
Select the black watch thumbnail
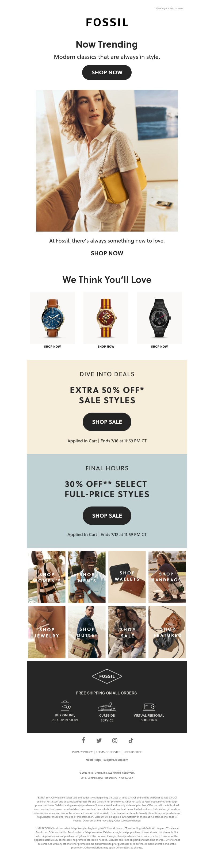[x=159, y=318]
